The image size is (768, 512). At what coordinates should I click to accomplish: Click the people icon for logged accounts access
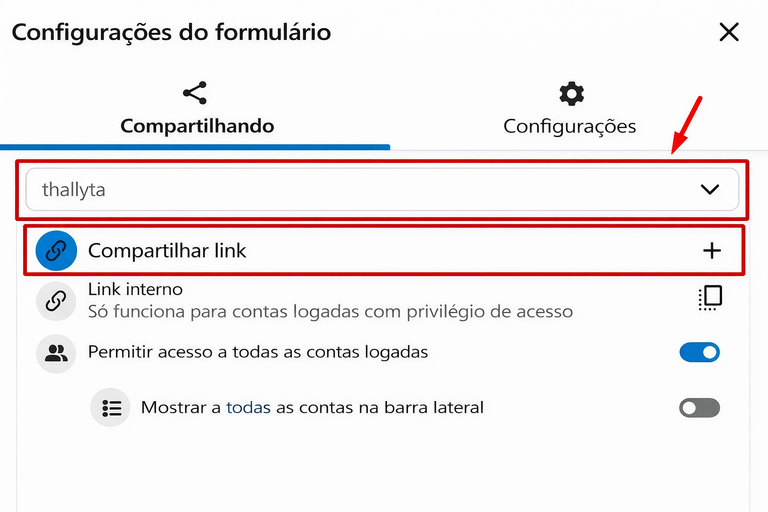click(x=56, y=352)
